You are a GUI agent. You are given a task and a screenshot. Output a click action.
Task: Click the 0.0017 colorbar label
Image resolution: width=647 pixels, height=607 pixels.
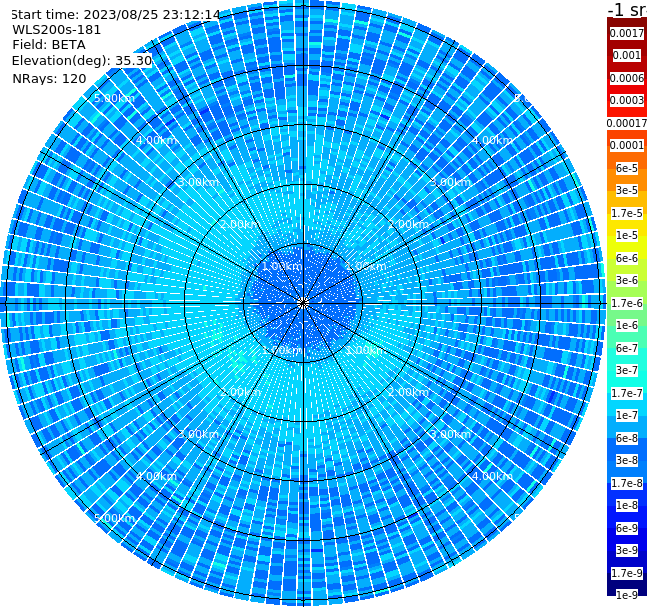tap(627, 33)
